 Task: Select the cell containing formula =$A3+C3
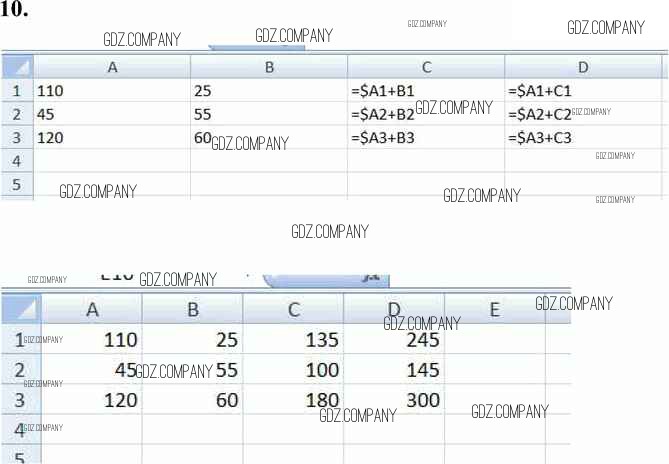(583, 137)
